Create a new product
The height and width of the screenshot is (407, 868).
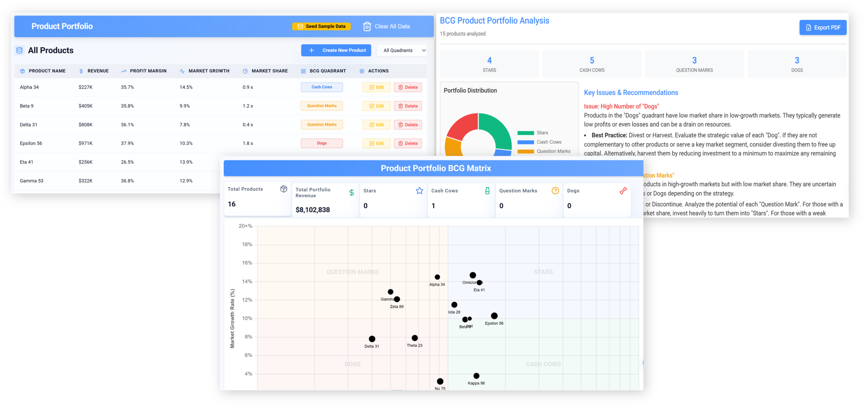336,50
